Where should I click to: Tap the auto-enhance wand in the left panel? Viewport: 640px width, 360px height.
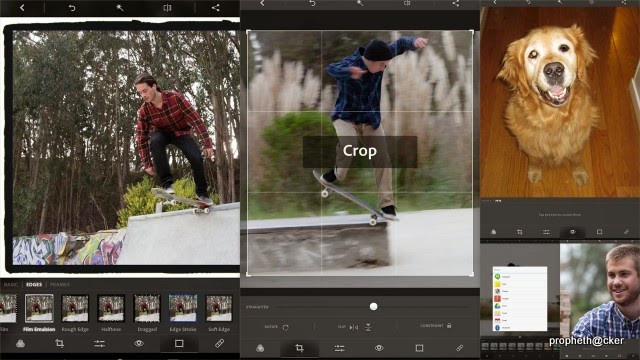click(x=120, y=7)
